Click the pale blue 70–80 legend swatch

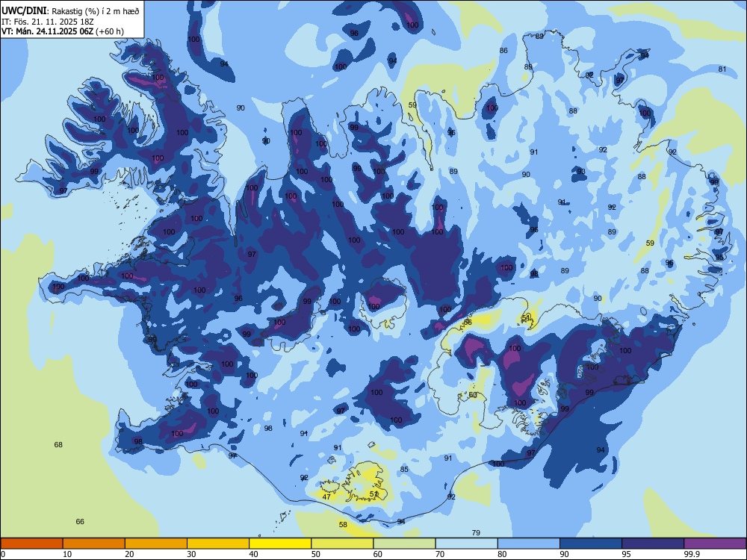click(466, 544)
